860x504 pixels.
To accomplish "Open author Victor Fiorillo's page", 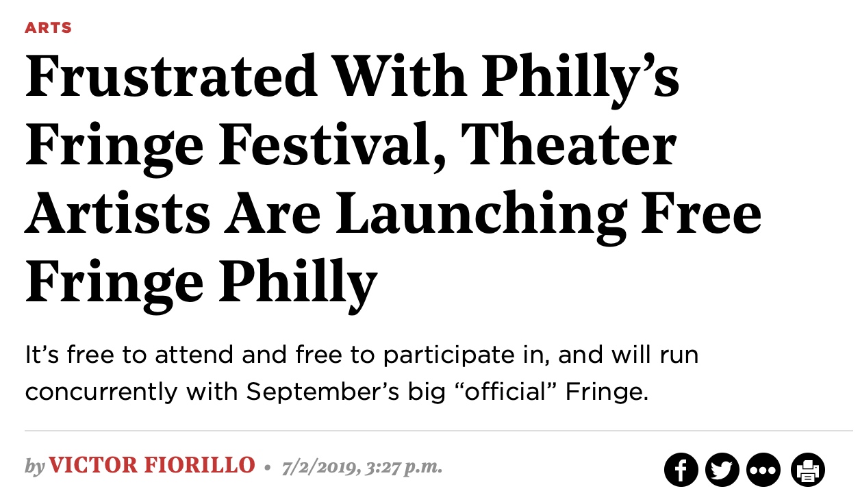I will (152, 467).
